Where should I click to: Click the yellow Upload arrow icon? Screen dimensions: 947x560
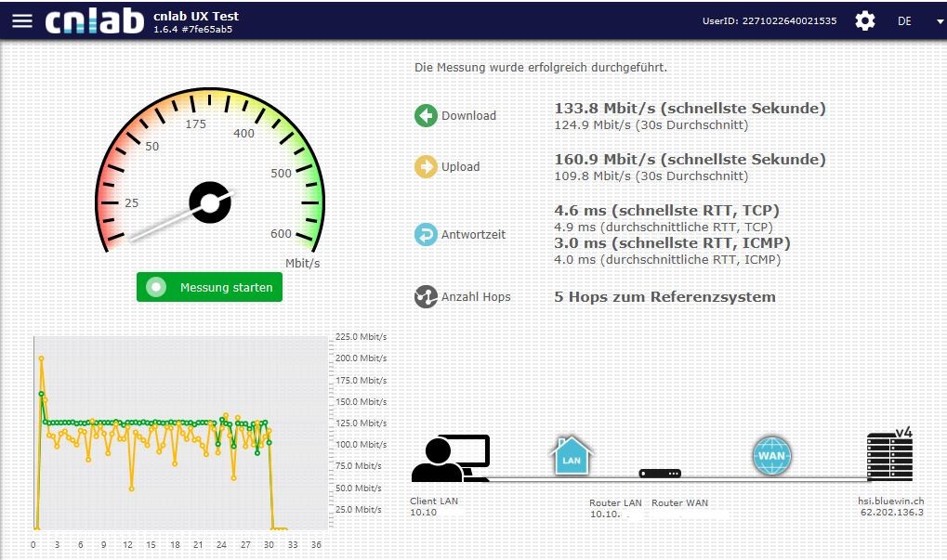coord(425,166)
